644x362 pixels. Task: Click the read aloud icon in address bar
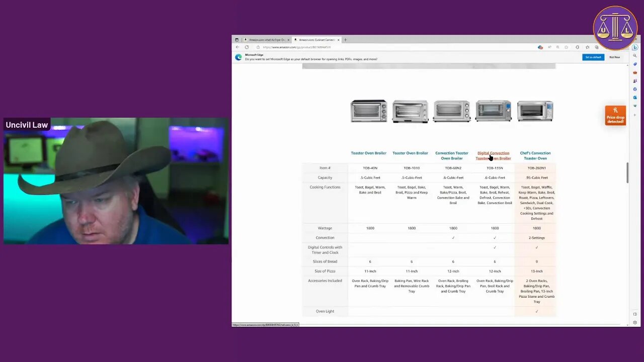click(549, 47)
